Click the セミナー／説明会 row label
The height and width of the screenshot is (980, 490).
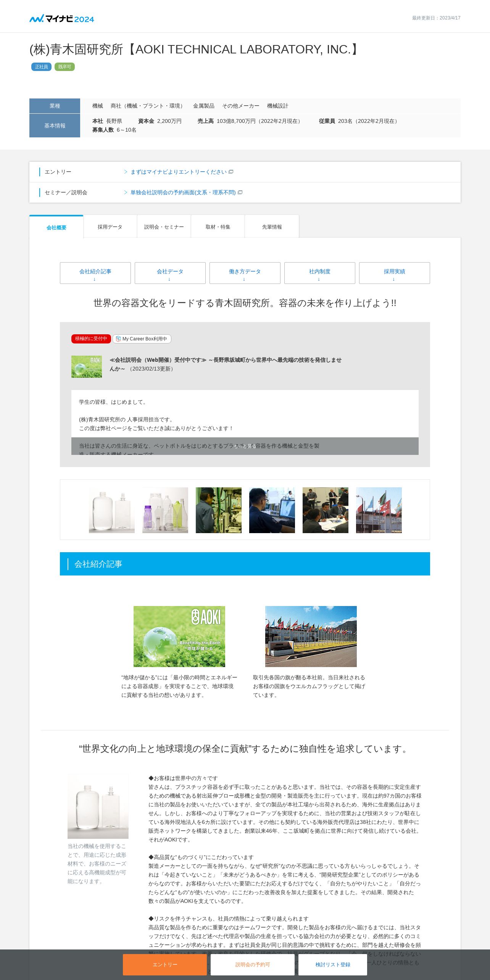coord(66,192)
